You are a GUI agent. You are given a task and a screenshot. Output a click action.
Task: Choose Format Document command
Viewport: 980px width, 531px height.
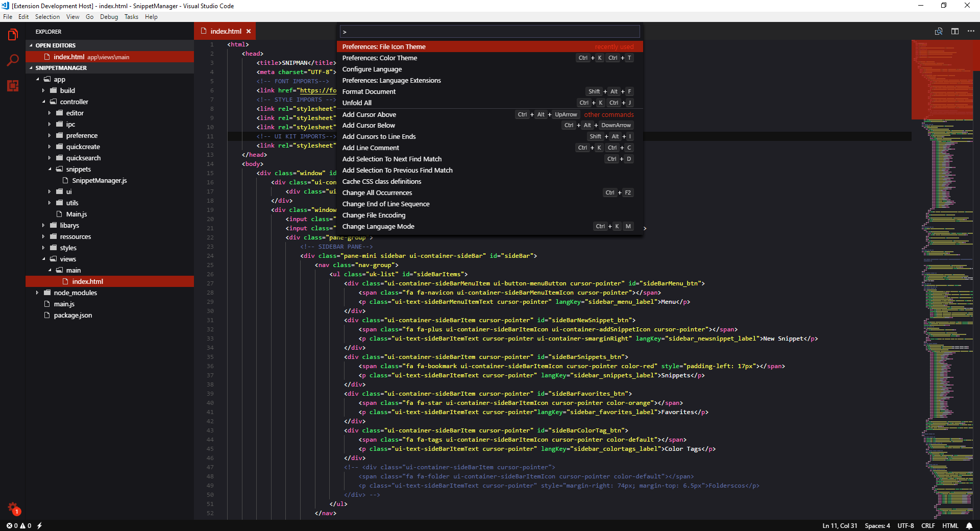(490, 91)
